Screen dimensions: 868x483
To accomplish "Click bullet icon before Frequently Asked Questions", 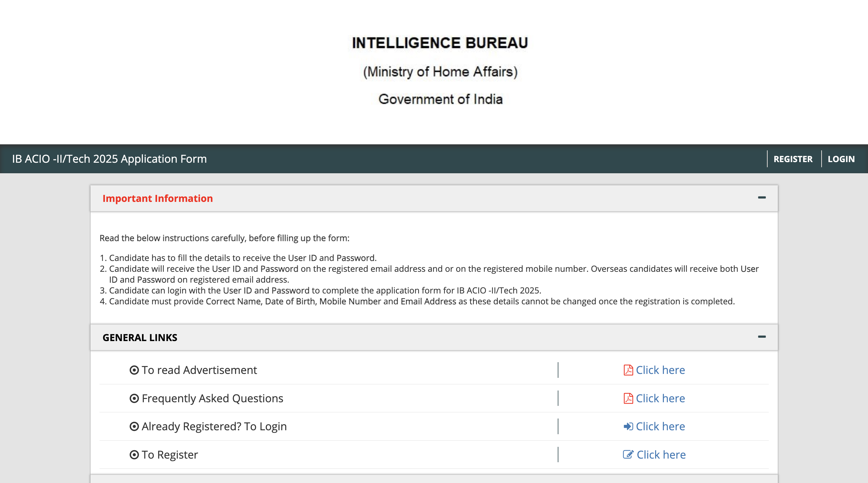I will point(134,398).
